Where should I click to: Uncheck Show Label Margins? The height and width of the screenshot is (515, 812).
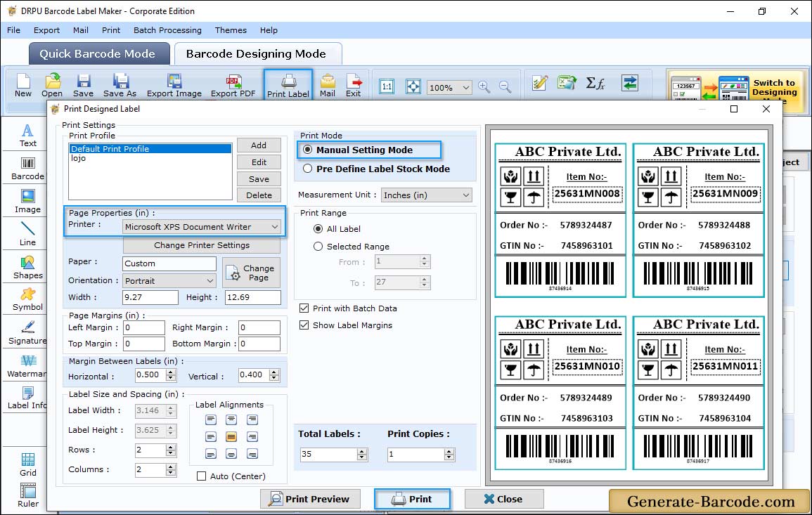click(x=304, y=325)
